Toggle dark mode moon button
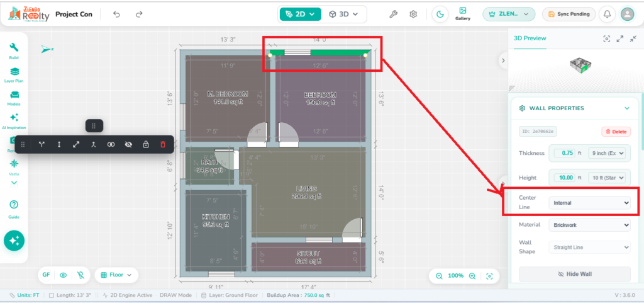This screenshot has width=644, height=303. pyautogui.click(x=440, y=14)
